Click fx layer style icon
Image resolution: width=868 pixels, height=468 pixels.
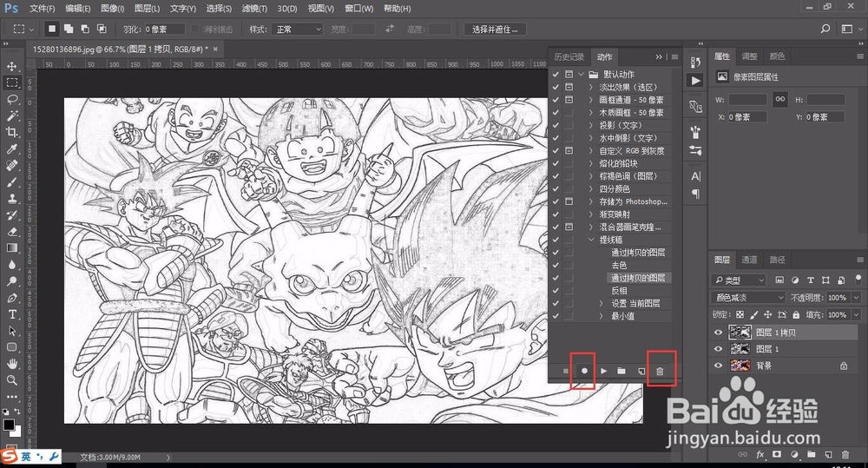click(x=760, y=455)
